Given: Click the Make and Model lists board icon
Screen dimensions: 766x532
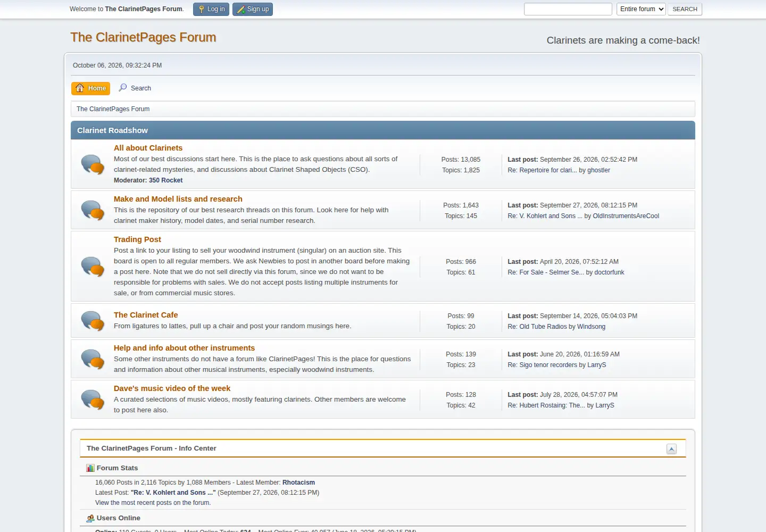Looking at the screenshot, I should [93, 210].
